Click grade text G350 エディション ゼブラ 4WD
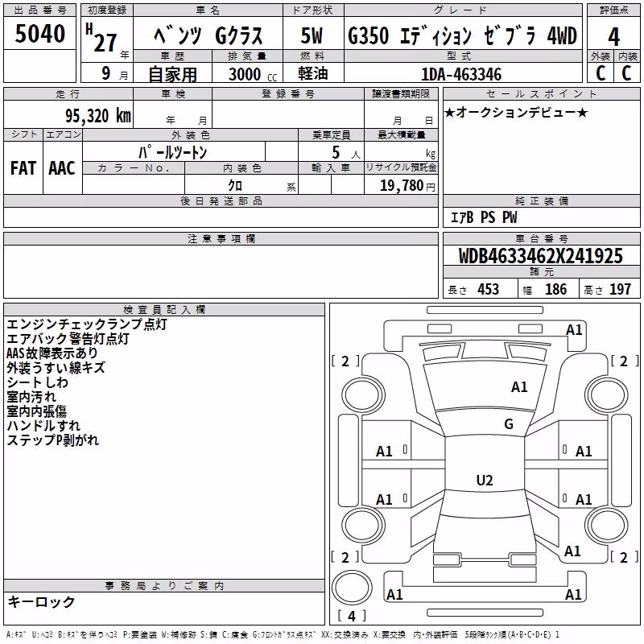The image size is (644, 644). (462, 35)
